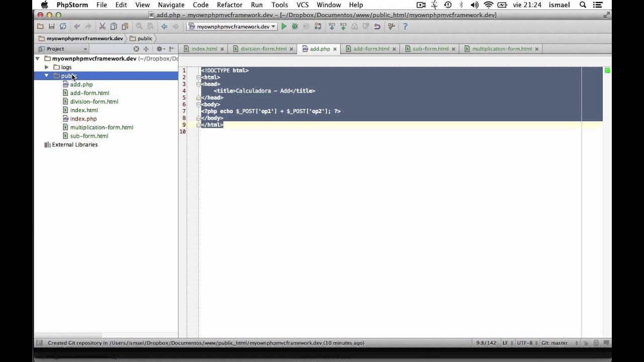Viewport: 644px width, 362px height.
Task: Click the Revert (rollback arrow) toolbar icon
Action: (x=377, y=26)
